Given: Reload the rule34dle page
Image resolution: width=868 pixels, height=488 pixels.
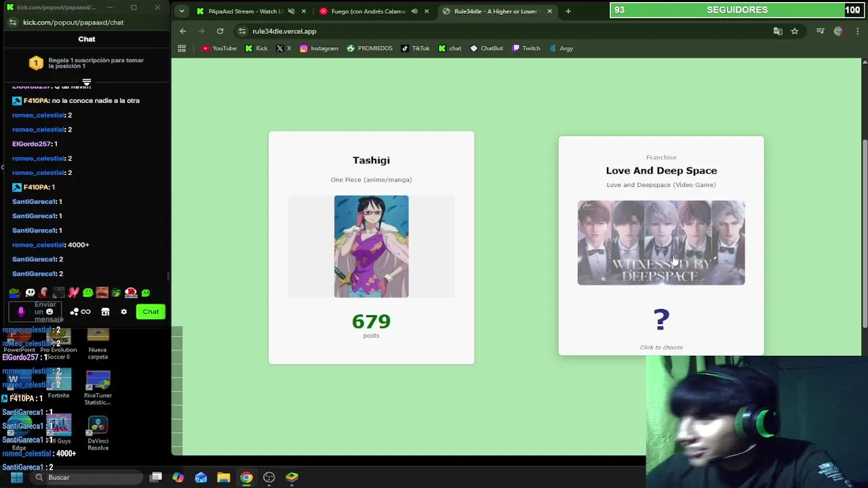Looking at the screenshot, I should pos(220,31).
